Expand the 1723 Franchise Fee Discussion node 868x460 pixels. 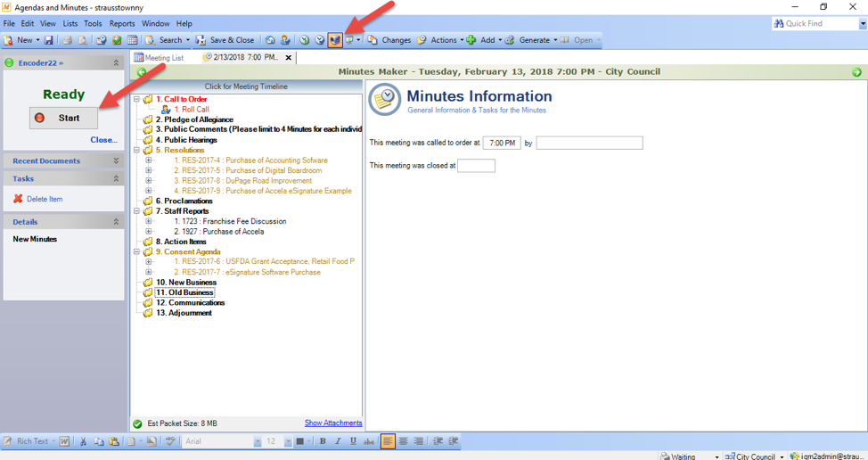[x=148, y=221]
